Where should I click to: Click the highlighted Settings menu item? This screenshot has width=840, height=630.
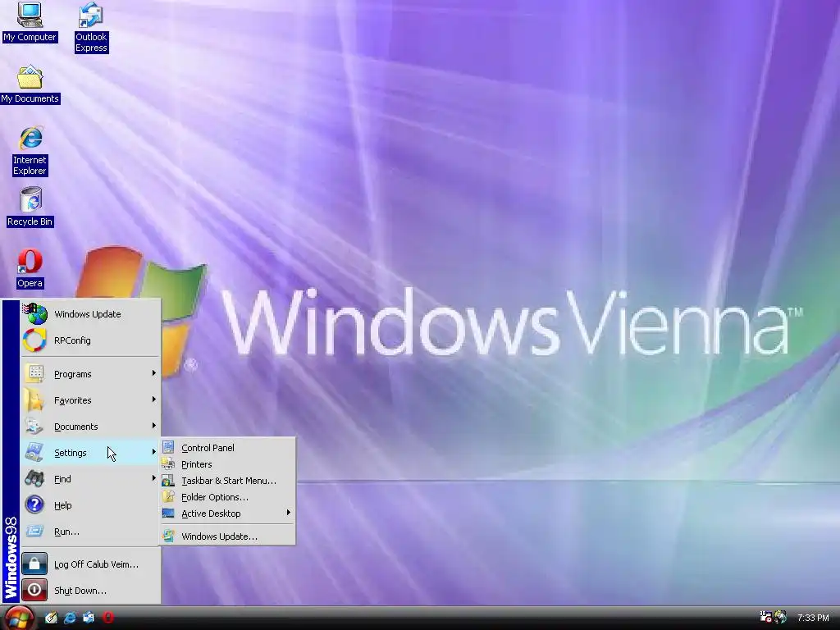point(90,452)
